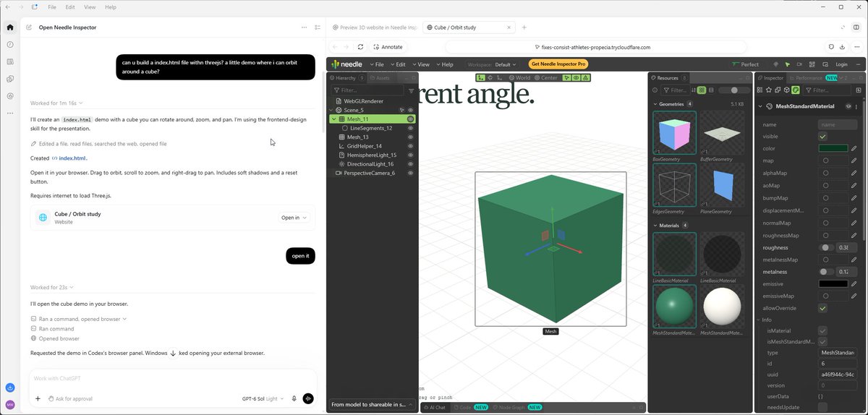868x415 pixels.
Task: Collapse the Geometries section
Action: point(655,104)
